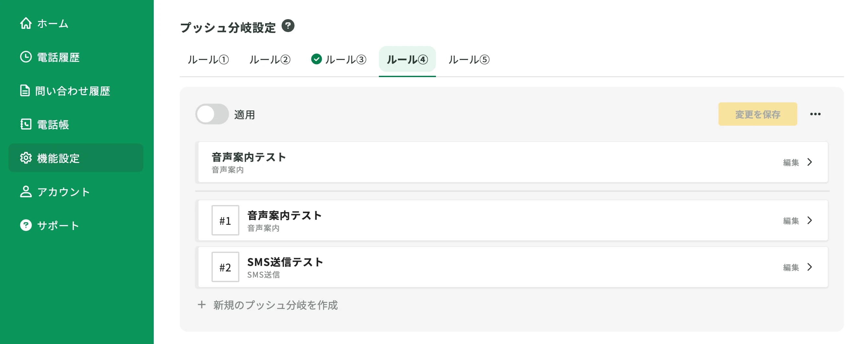Click the gear icon for 機能設定
Viewport: 868px width, 344px height.
26,158
